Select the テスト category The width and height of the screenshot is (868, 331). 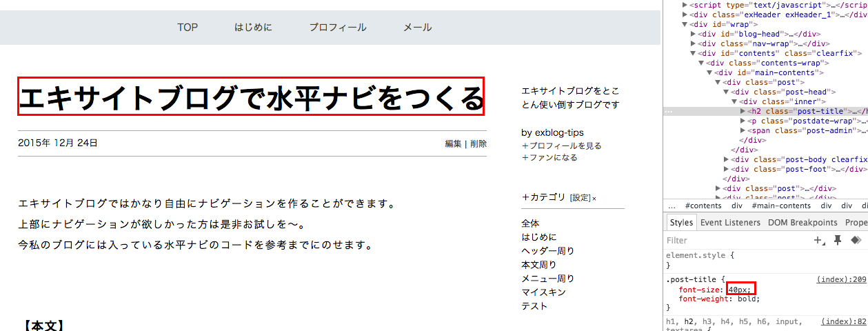[x=535, y=306]
